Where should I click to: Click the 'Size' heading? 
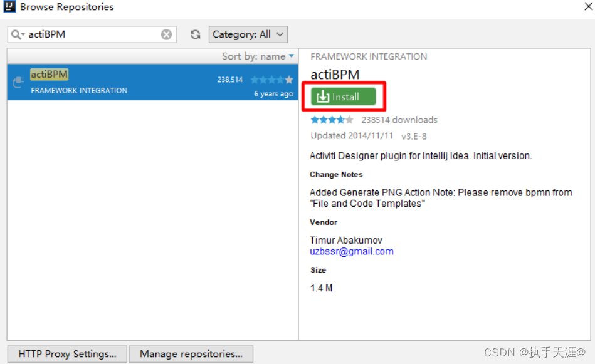click(x=318, y=270)
